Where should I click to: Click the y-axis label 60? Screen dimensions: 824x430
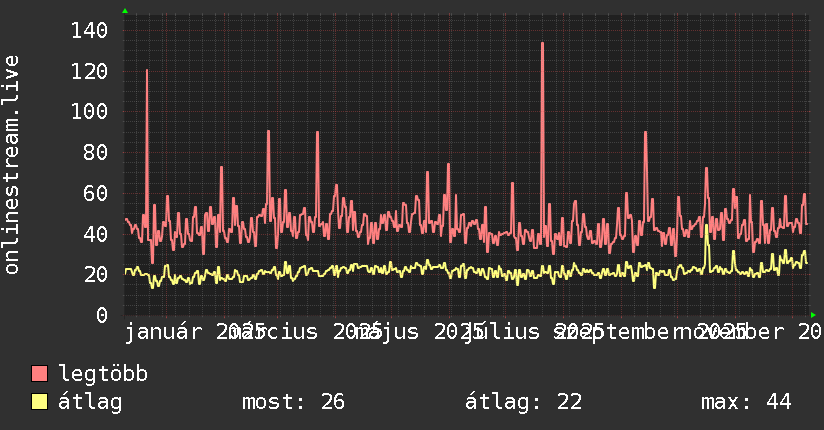click(96, 193)
